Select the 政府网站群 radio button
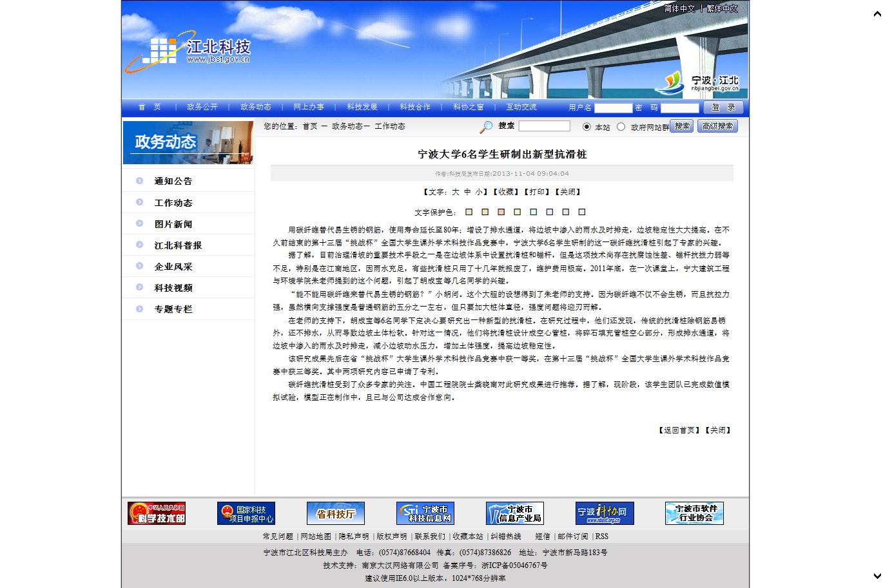Viewport: 883px width, 588px height. click(621, 127)
